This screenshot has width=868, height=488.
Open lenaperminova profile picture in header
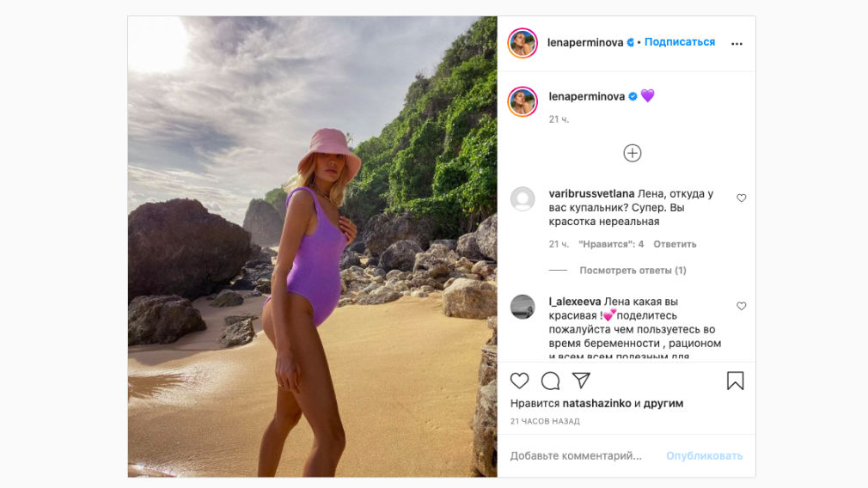tap(523, 43)
